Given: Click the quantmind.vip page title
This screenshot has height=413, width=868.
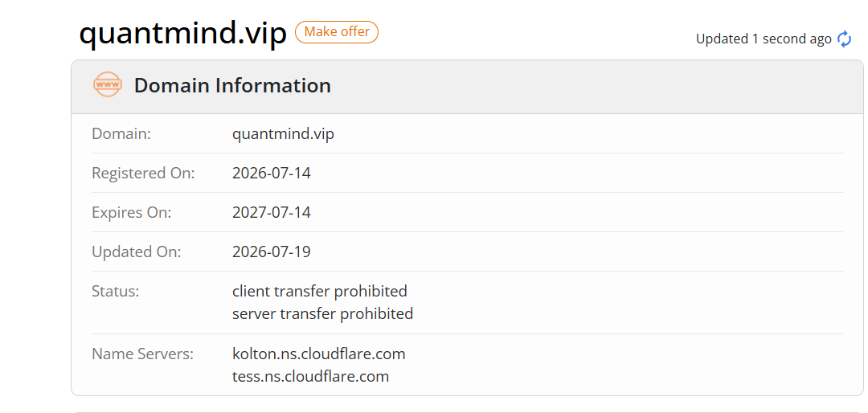Looking at the screenshot, I should click(x=183, y=33).
